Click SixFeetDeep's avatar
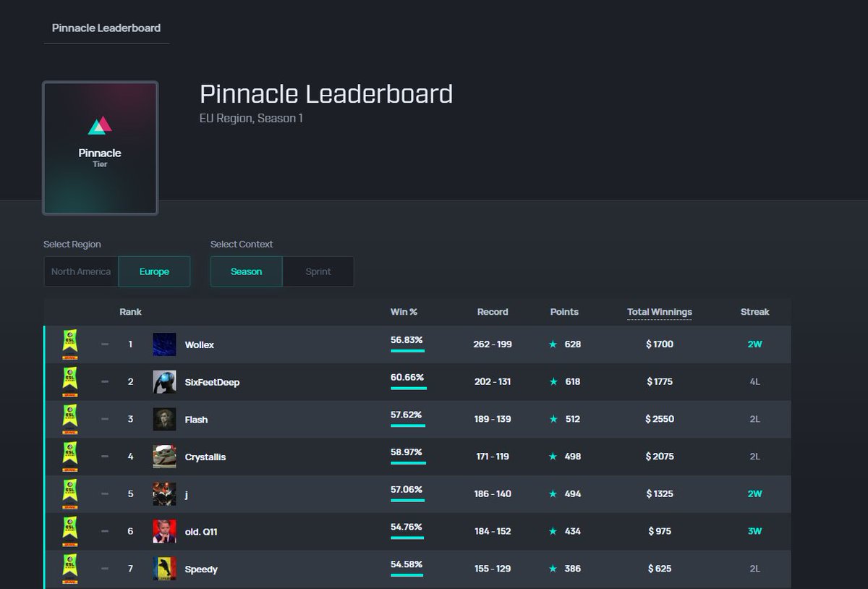 coord(164,382)
